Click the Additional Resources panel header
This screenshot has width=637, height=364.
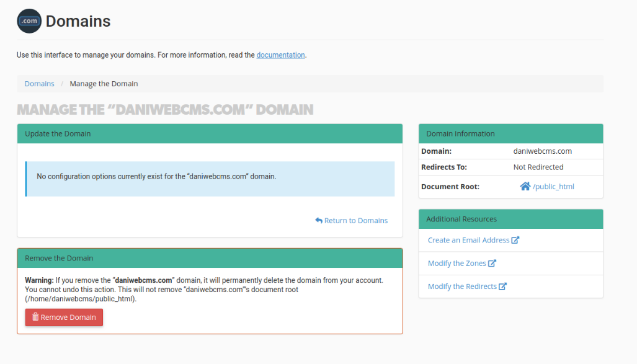click(510, 219)
